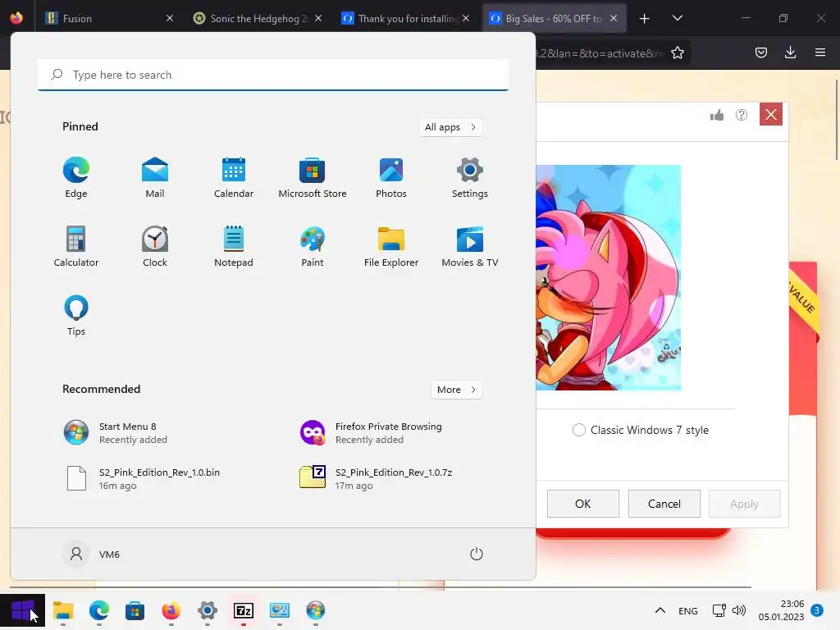
Task: Expand the All apps list
Action: tap(450, 127)
